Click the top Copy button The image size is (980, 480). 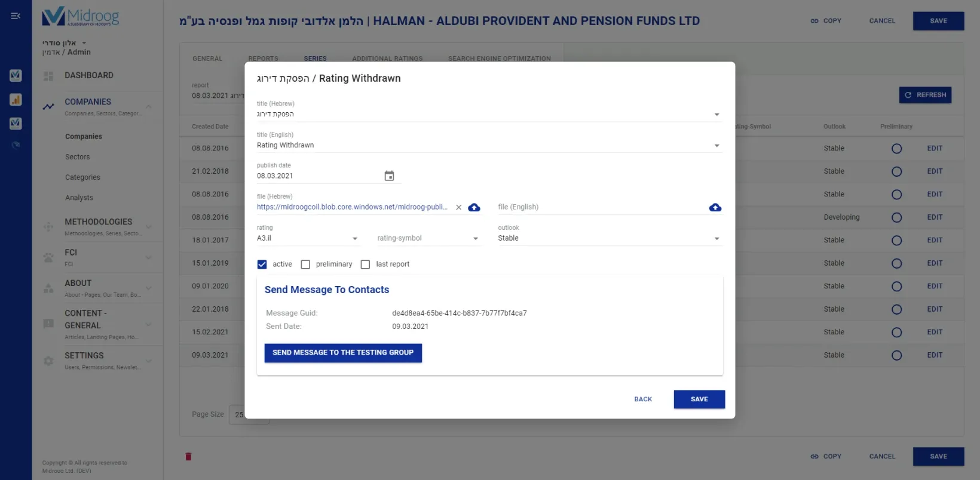tap(826, 21)
